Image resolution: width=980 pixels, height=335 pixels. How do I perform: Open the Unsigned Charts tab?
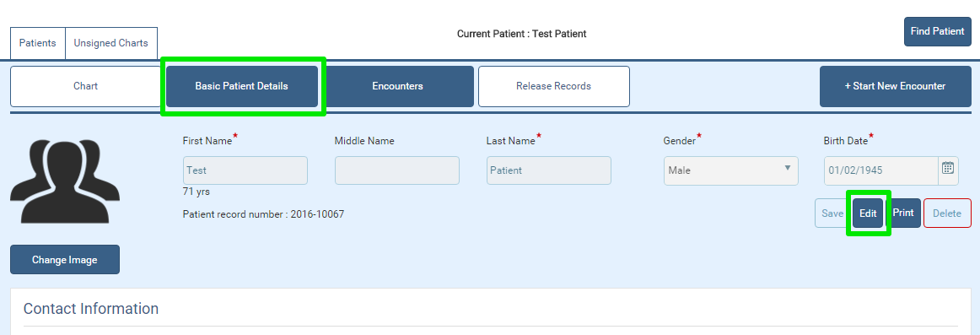click(111, 43)
